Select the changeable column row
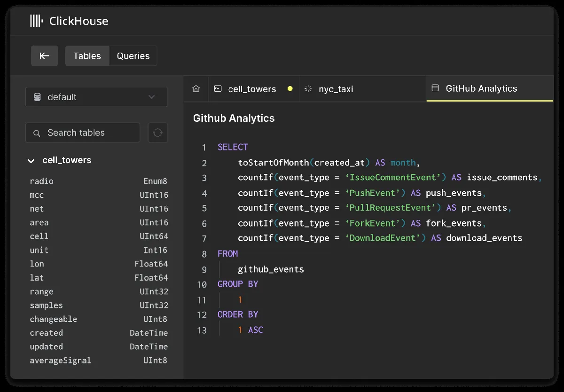This screenshot has height=392, width=564. pos(99,319)
